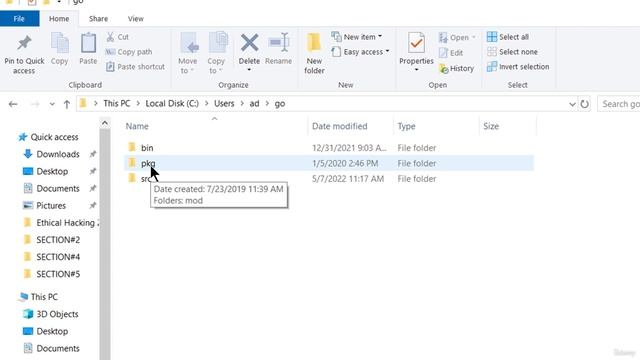Viewport: 640px width, 360px height.
Task: Open SECTION#2 folder in sidebar
Action: (x=58, y=240)
